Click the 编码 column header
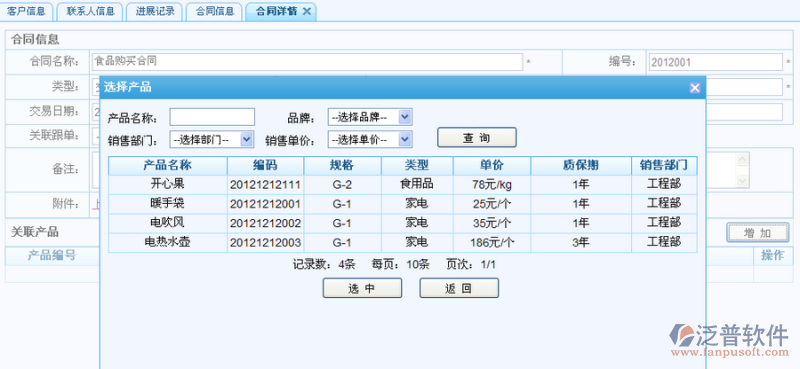The height and width of the screenshot is (369, 800). pyautogui.click(x=265, y=166)
